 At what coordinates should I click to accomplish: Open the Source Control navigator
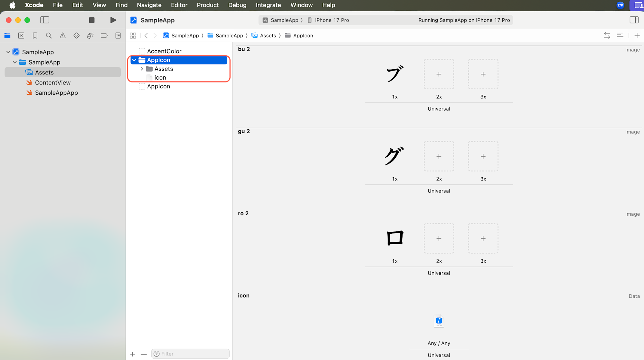pos(21,35)
